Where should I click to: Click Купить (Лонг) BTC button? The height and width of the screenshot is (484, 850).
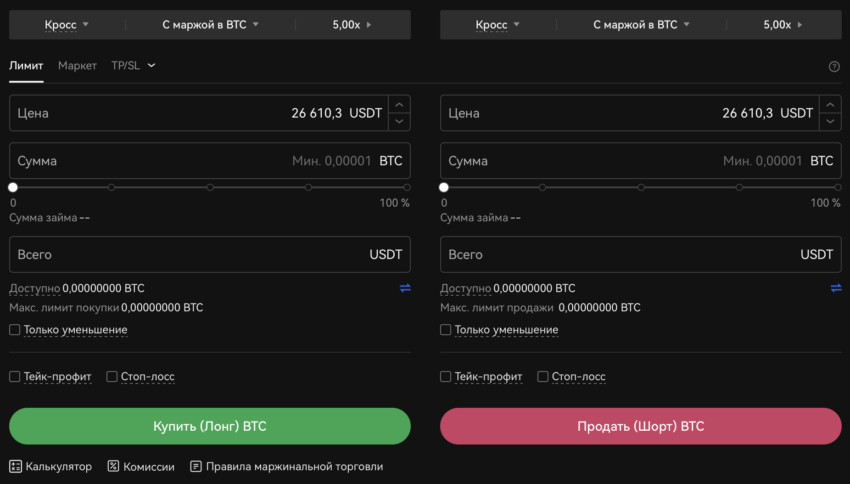tap(210, 426)
